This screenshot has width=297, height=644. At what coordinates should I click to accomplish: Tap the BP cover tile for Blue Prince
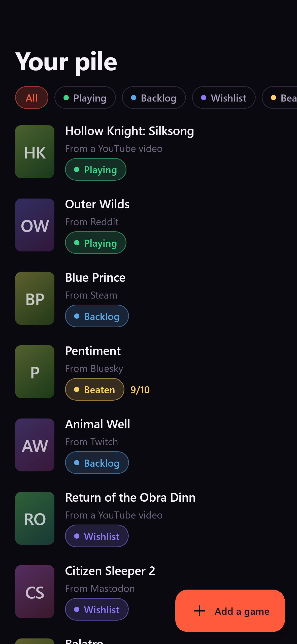click(x=35, y=298)
